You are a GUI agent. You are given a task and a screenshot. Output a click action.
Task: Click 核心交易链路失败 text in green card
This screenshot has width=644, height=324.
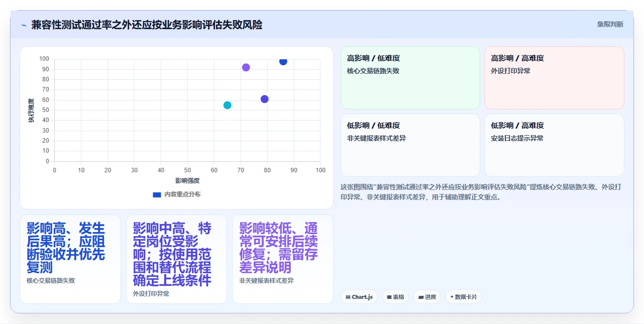[x=373, y=71]
